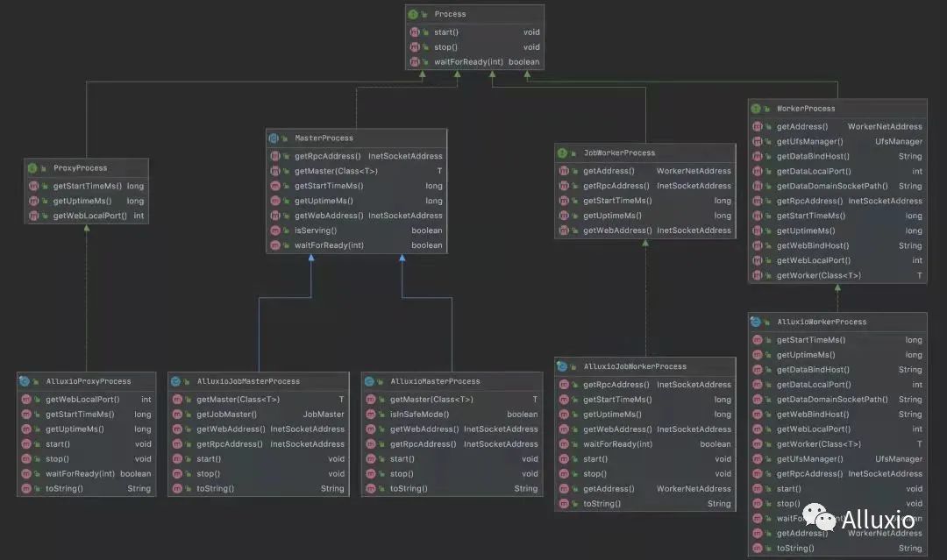Click getWebLocalPort() in AlluxioProxyProcess
947x560 pixels.
pos(82,399)
